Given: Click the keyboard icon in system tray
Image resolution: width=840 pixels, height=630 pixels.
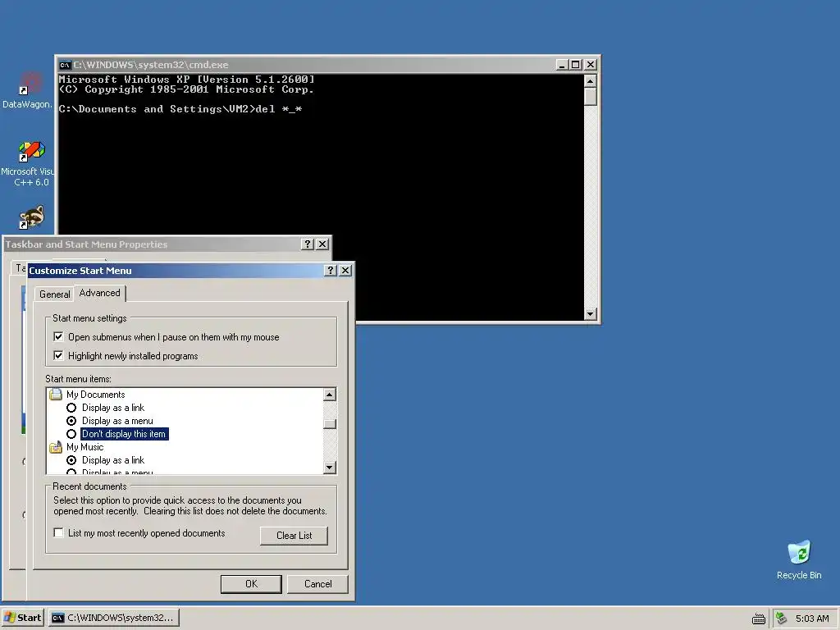Looking at the screenshot, I should (759, 619).
